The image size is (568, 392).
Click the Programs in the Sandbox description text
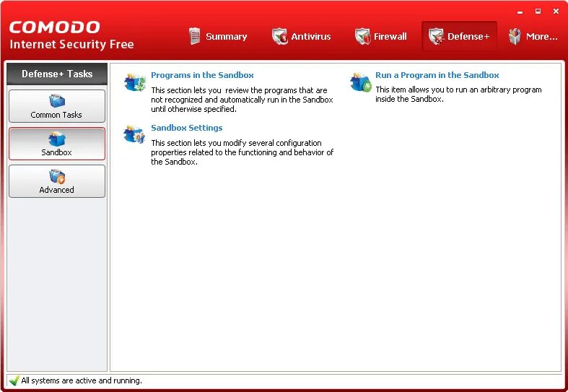click(242, 100)
